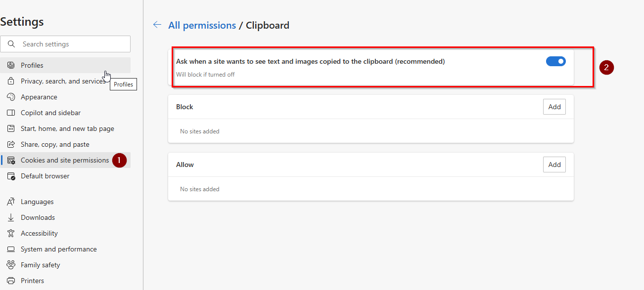Viewport: 644px width, 290px height.
Task: Add a site to the Allow list
Action: [554, 165]
